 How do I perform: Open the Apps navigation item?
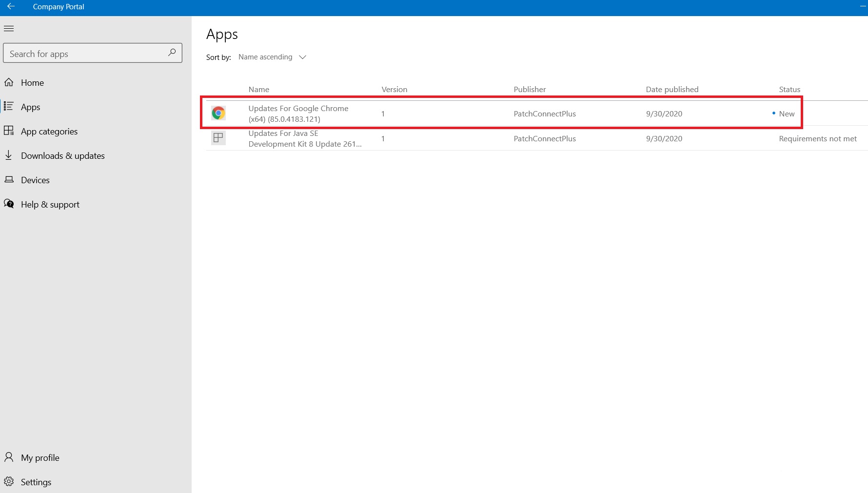coord(30,107)
